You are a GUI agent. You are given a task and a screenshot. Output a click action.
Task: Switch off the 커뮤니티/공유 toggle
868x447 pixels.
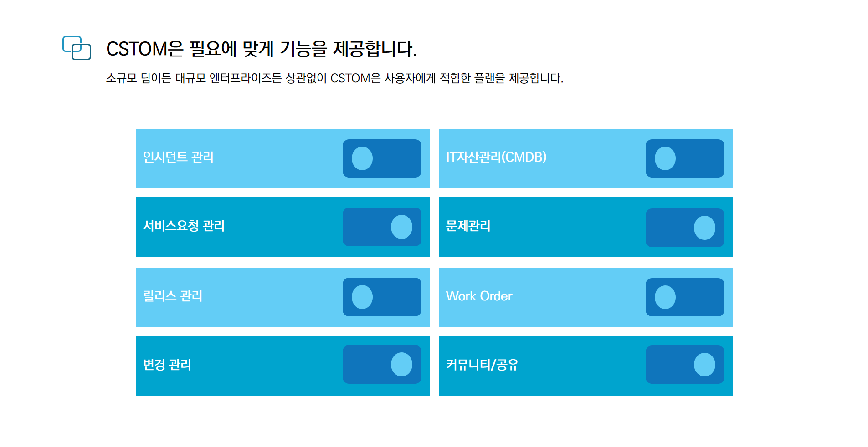click(685, 365)
